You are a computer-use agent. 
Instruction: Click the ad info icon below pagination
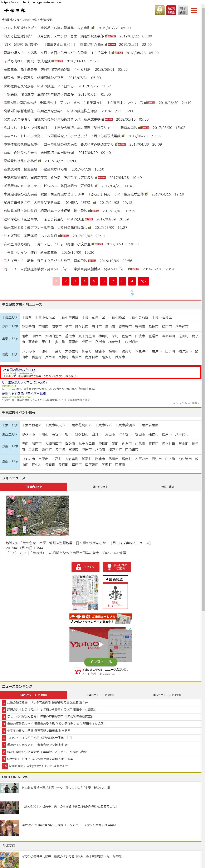pos(132,294)
